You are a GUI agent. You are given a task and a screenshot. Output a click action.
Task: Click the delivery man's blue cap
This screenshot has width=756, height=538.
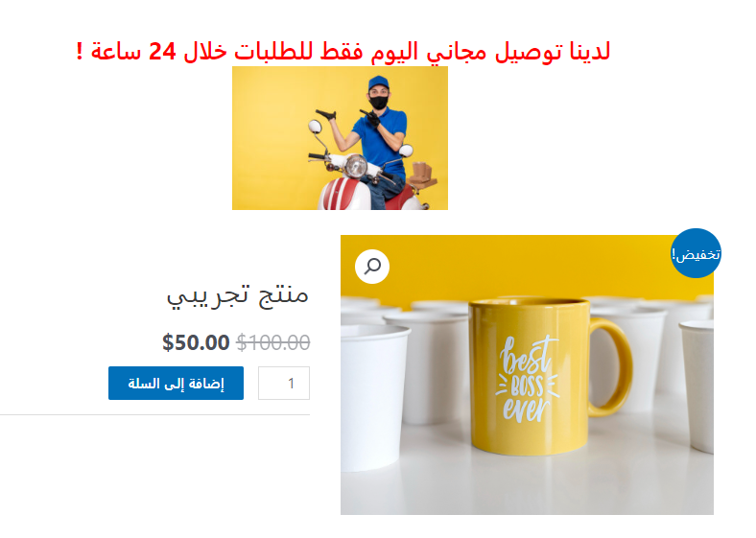(379, 82)
